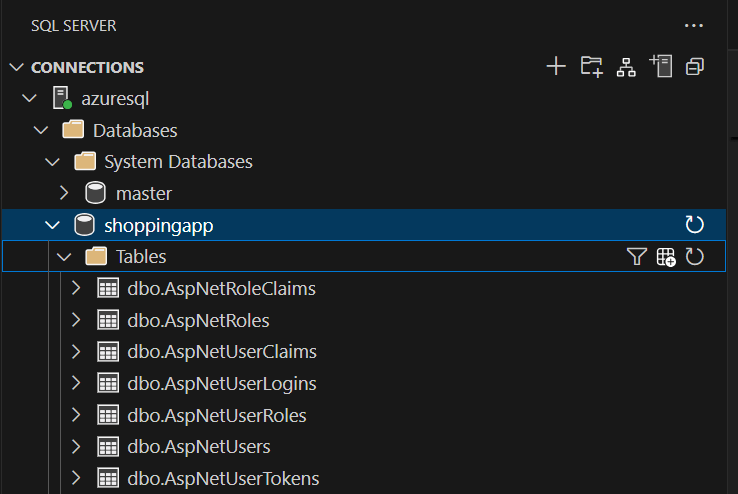Expand the master database node
The image size is (738, 494).
[x=64, y=194]
